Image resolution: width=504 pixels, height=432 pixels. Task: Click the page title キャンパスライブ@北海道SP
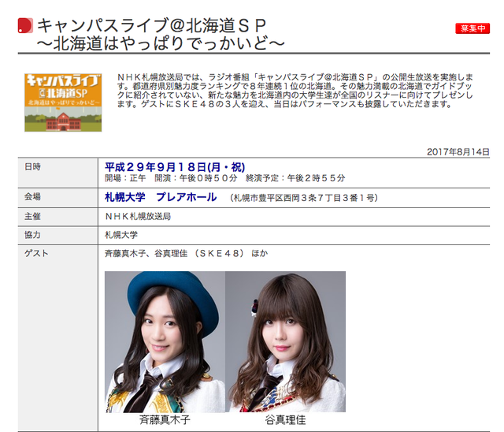[152, 26]
